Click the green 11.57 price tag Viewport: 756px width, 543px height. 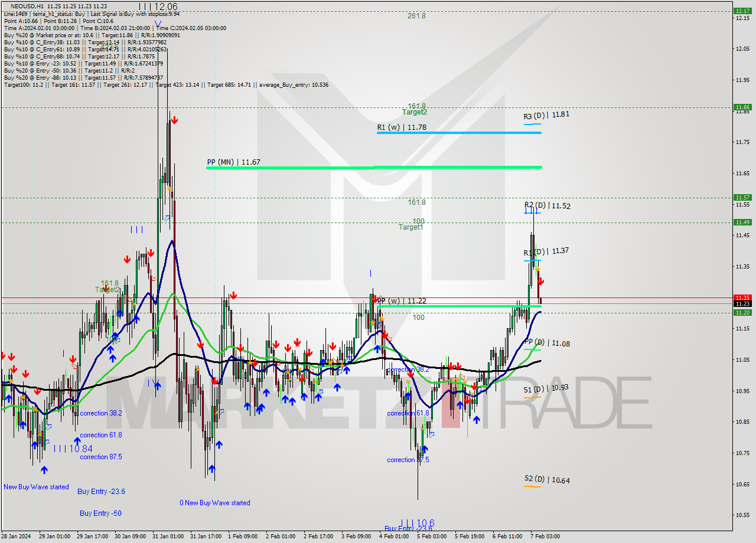742,198
